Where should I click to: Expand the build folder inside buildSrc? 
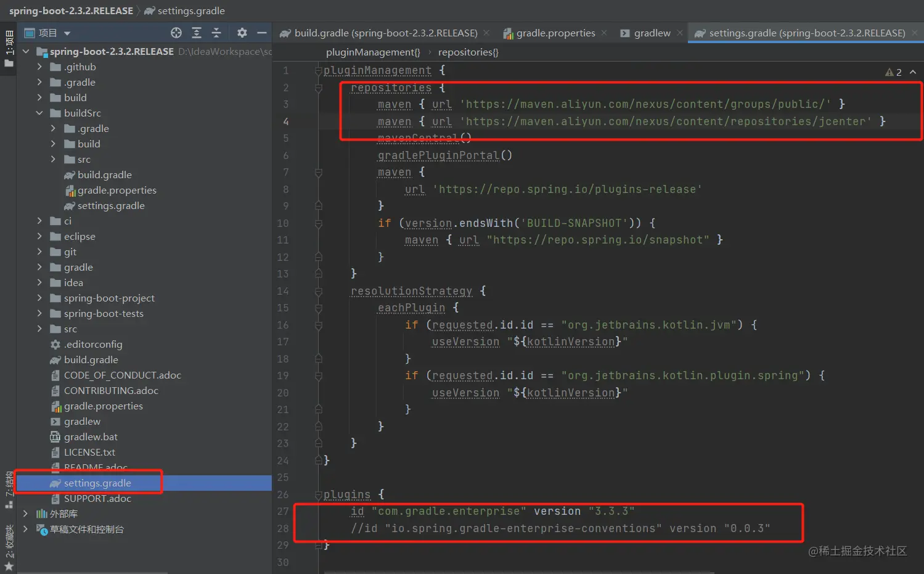pyautogui.click(x=53, y=144)
